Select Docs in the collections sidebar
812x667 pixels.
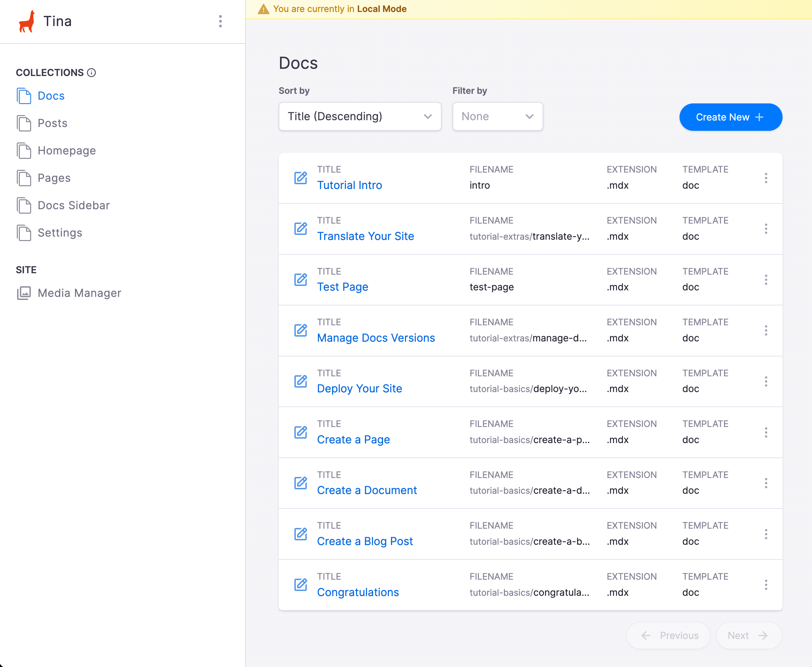point(51,96)
